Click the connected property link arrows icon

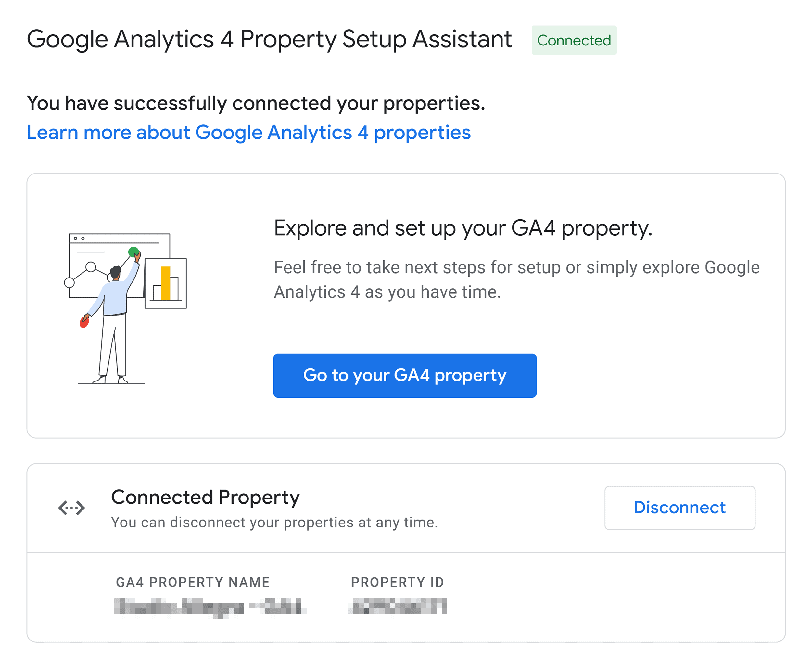(71, 508)
